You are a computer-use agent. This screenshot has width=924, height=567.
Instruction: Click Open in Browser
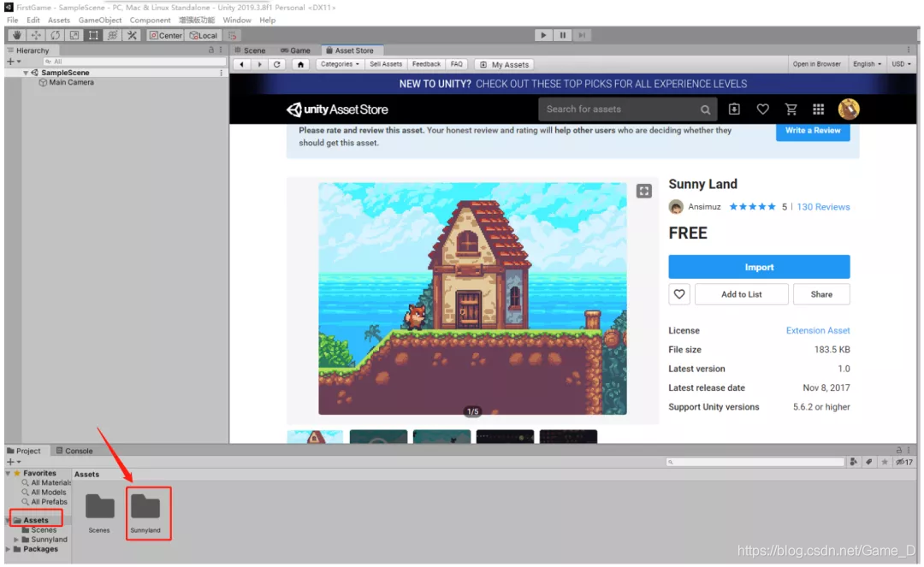(817, 64)
